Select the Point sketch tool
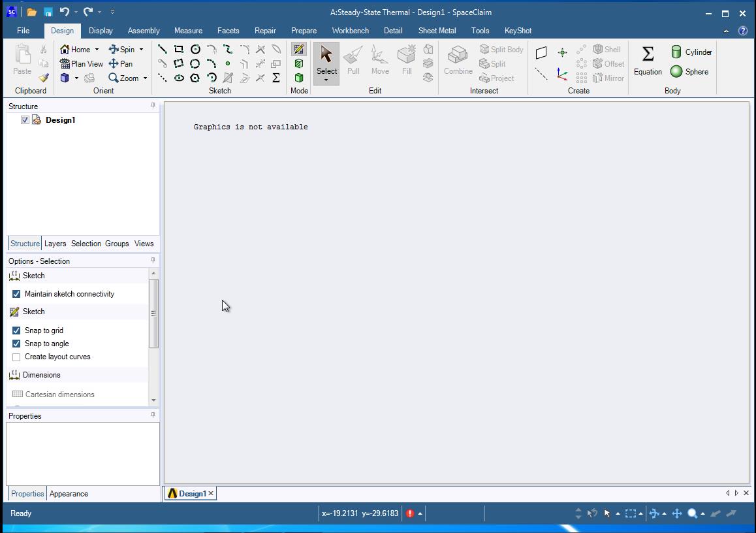Image resolution: width=756 pixels, height=533 pixels. (228, 63)
